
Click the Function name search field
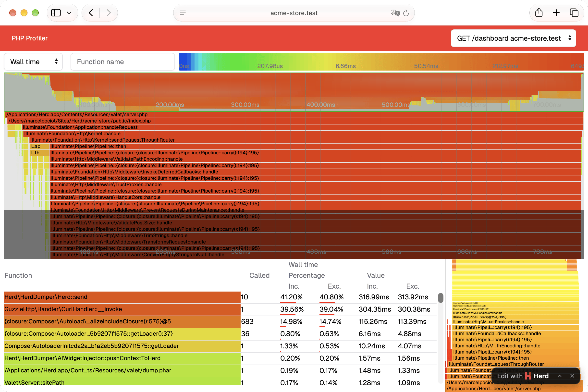[122, 62]
